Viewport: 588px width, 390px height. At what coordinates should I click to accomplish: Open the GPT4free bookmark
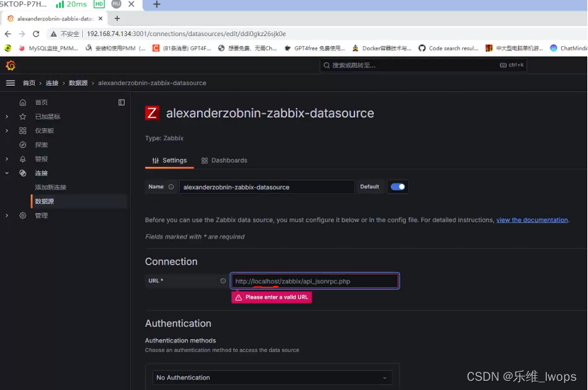tap(315, 48)
